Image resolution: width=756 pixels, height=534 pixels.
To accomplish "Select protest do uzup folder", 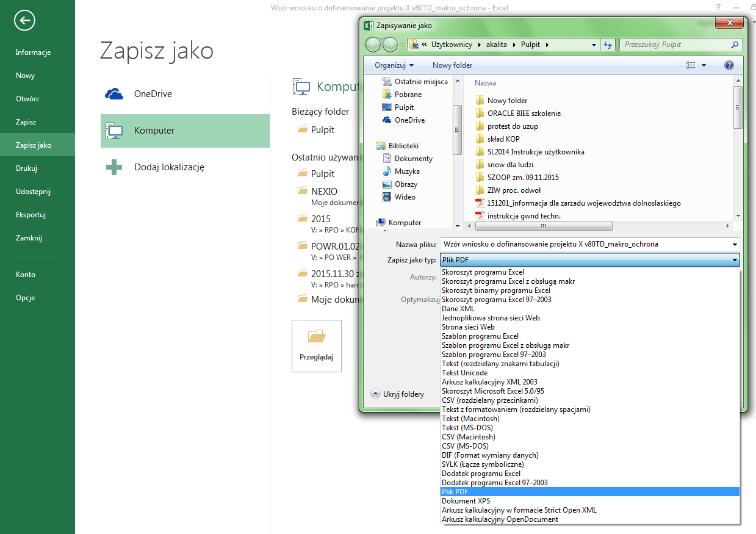I will [506, 126].
